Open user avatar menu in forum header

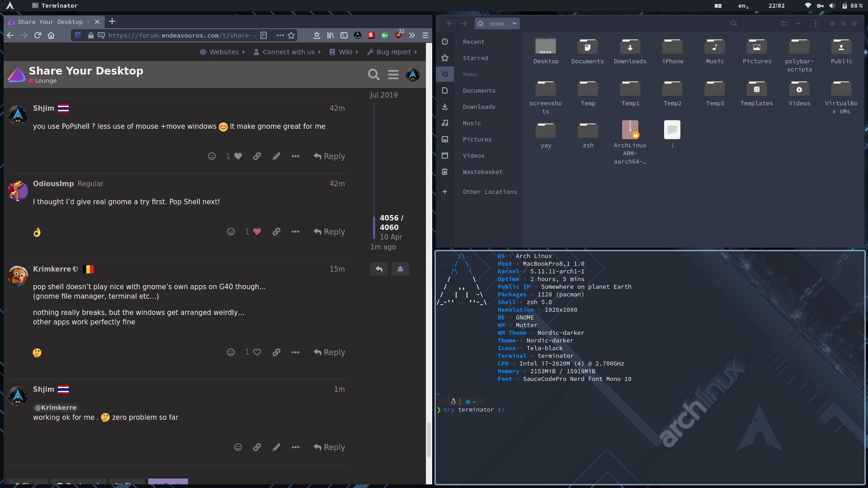pyautogui.click(x=413, y=75)
